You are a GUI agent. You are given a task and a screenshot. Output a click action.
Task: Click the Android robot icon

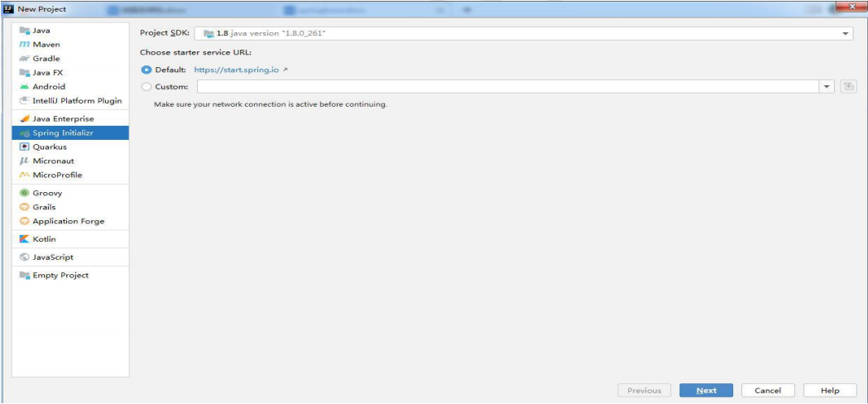pyautogui.click(x=24, y=86)
